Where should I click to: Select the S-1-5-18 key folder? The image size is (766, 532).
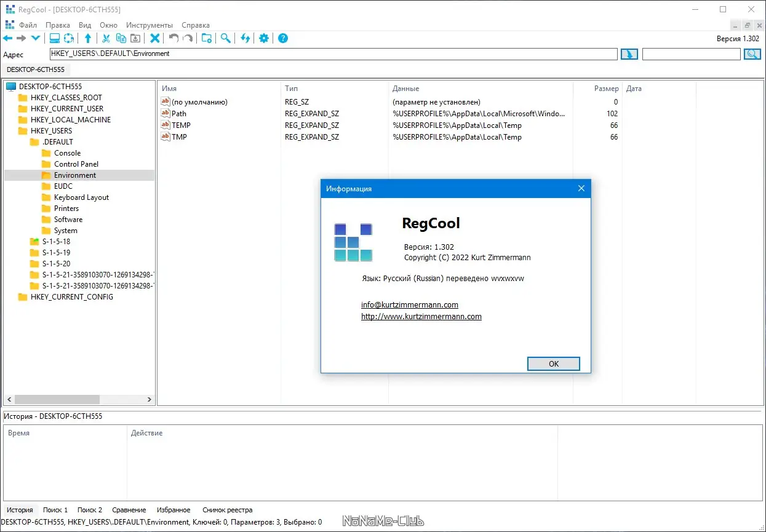(56, 241)
